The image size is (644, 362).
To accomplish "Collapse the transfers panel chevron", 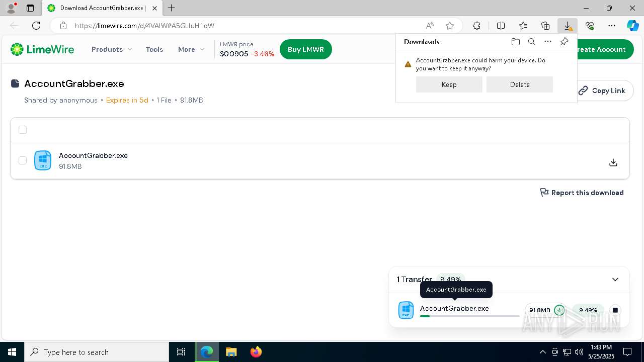I will [615, 280].
